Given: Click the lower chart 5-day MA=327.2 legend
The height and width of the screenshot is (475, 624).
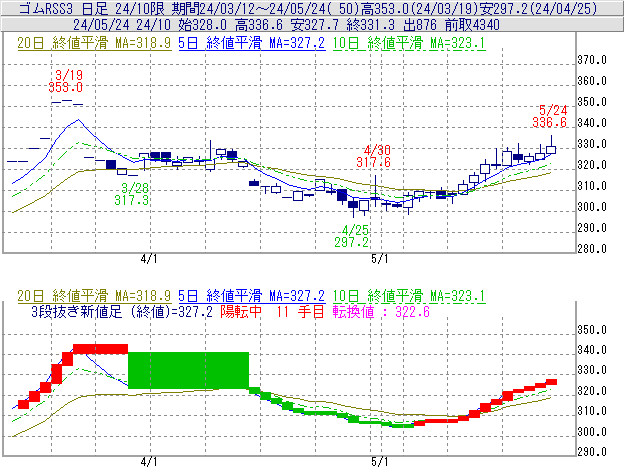Looking at the screenshot, I should tap(252, 296).
